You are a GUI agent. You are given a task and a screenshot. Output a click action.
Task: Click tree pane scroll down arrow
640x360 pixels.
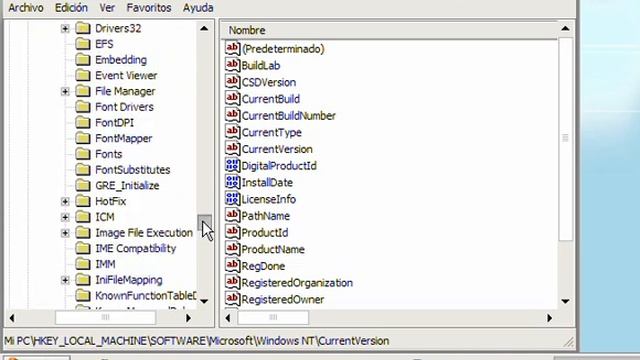point(204,301)
